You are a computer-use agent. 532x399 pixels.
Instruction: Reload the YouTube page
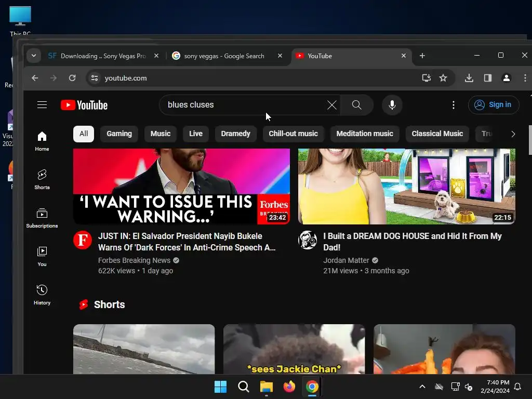pos(72,78)
